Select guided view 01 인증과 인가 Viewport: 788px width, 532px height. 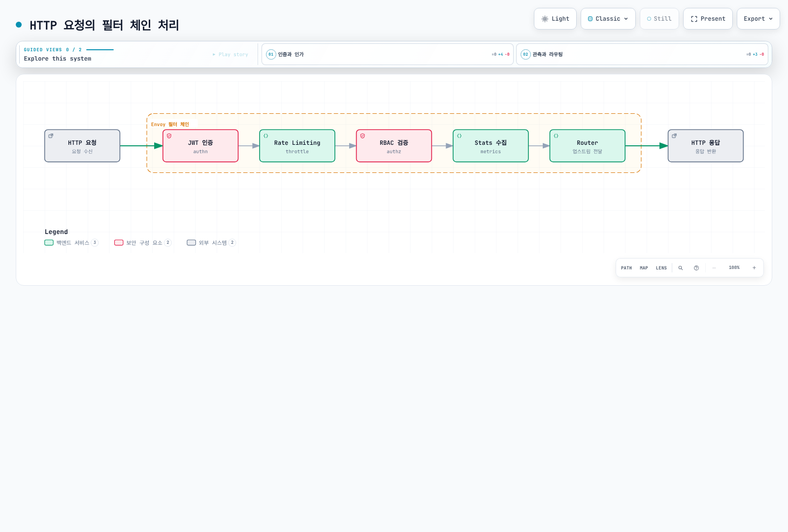[x=388, y=54]
